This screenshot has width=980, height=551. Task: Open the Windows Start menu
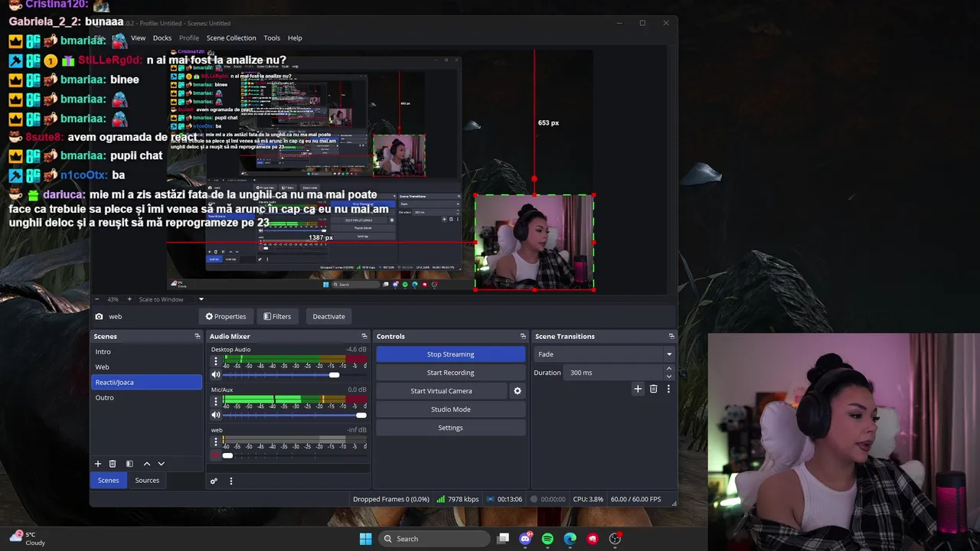click(365, 539)
